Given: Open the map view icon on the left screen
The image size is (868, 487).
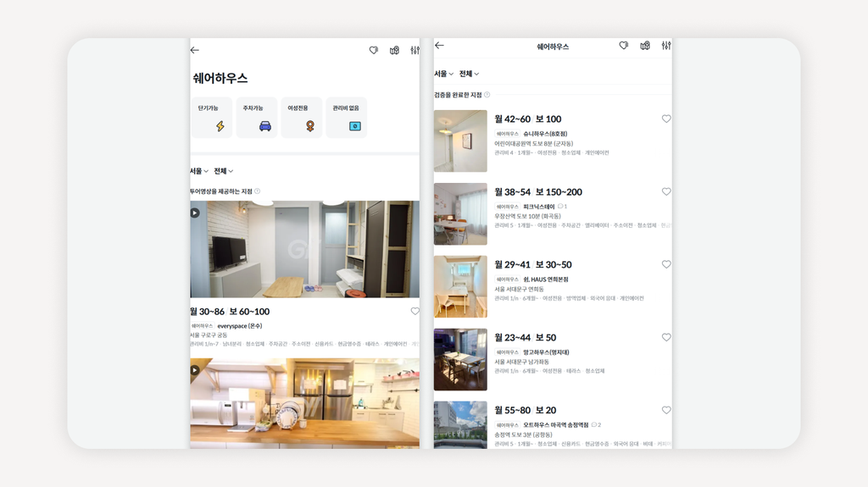Looking at the screenshot, I should tap(394, 51).
